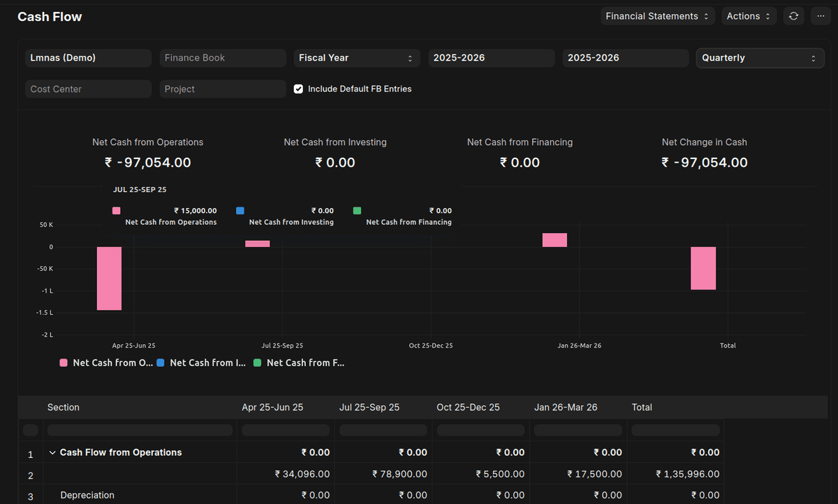The height and width of the screenshot is (504, 838).
Task: Click the ₹ 34,096.00 cell
Action: [x=302, y=474]
